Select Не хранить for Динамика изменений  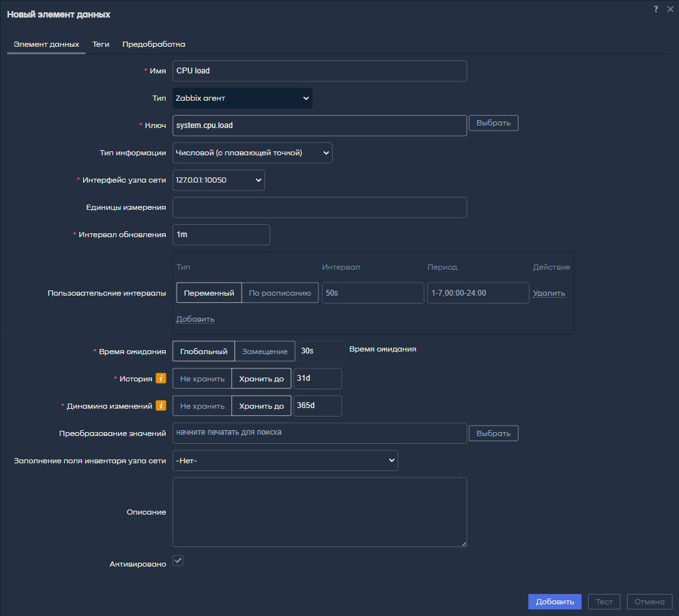[202, 406]
